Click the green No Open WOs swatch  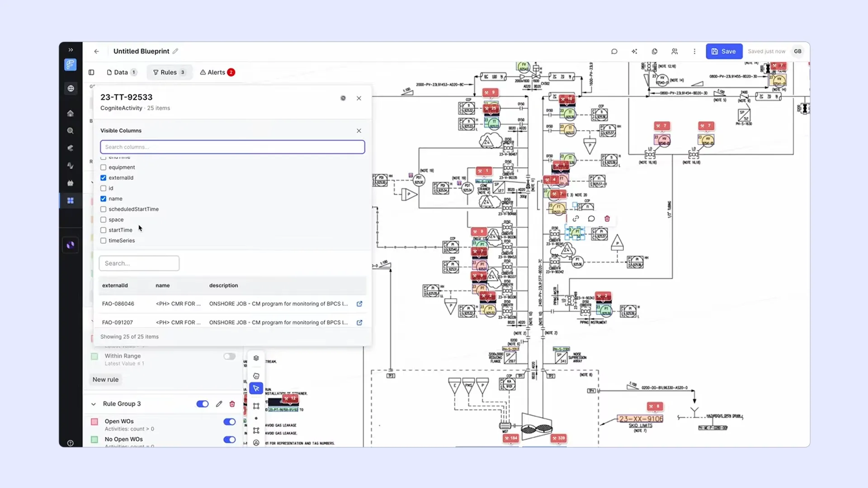tap(94, 440)
